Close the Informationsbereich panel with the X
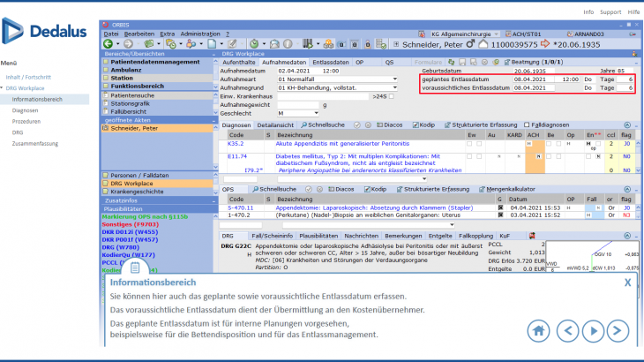This screenshot has width=644, height=362. 627,283
